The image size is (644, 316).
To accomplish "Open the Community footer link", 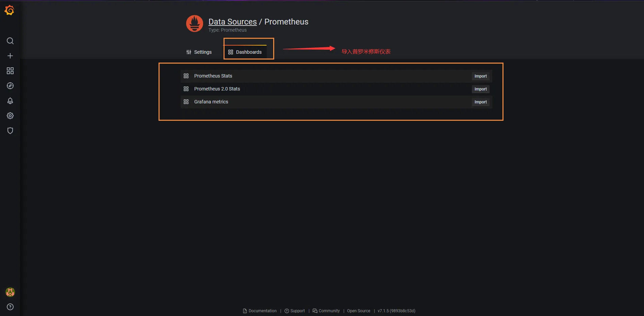I will click(x=329, y=311).
